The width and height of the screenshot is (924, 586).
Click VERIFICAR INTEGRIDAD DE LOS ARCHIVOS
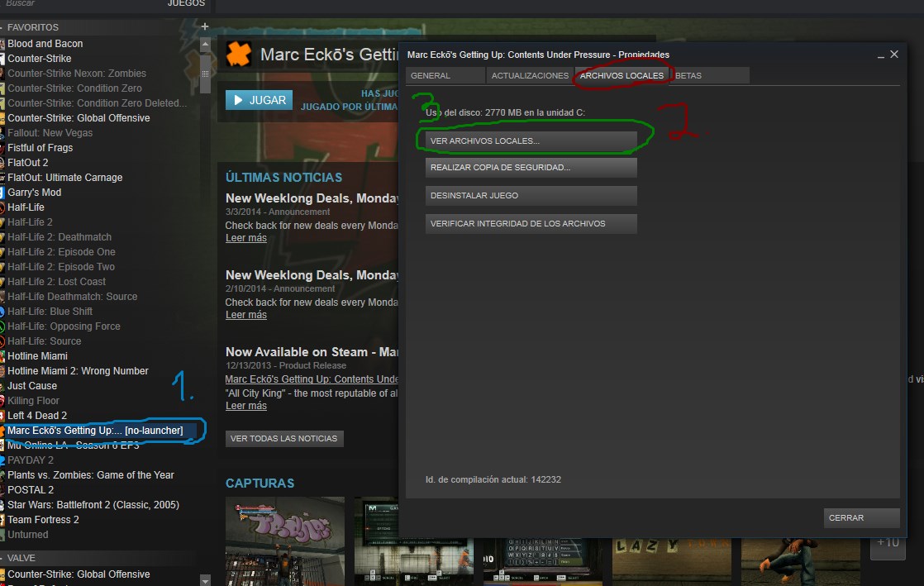click(x=531, y=224)
